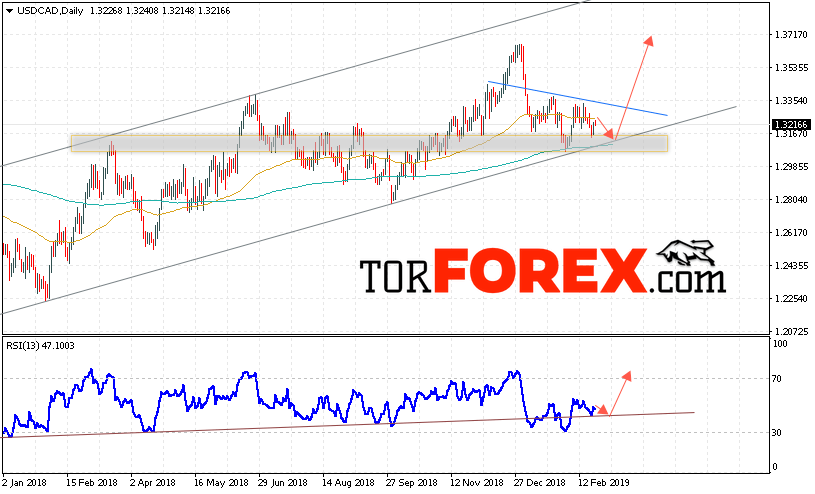
Task: Select the 1.28040 price axis label
Action: (x=791, y=200)
